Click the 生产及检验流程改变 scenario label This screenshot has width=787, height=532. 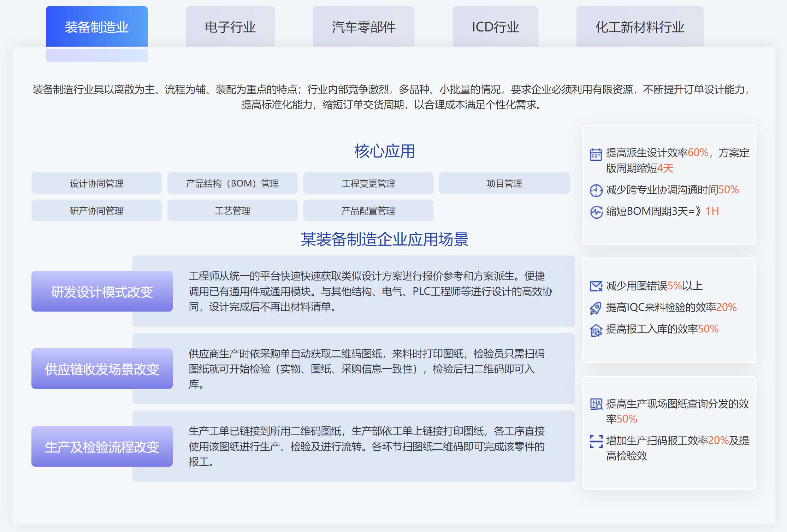click(102, 447)
